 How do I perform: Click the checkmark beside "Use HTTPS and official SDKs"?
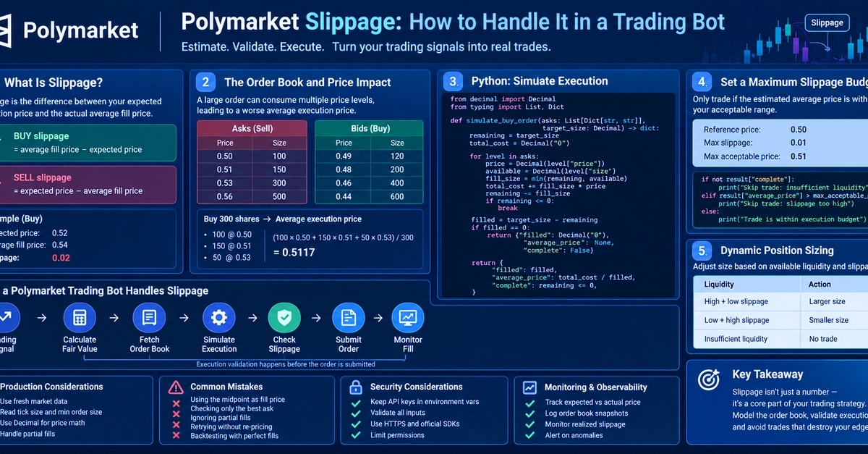point(355,424)
